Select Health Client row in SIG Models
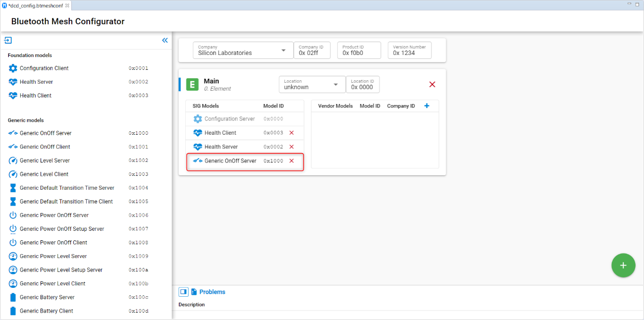Viewport: 644px width, 320px height. (244, 133)
